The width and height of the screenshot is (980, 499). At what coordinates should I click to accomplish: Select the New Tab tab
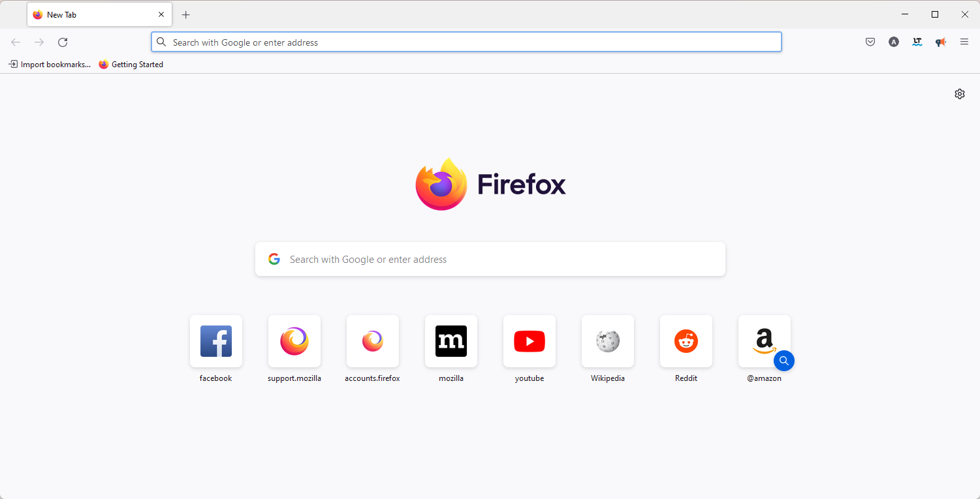tap(99, 14)
